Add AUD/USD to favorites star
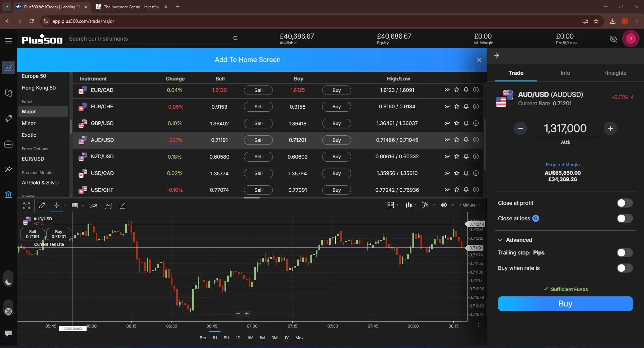The height and width of the screenshot is (348, 644). coord(457,140)
